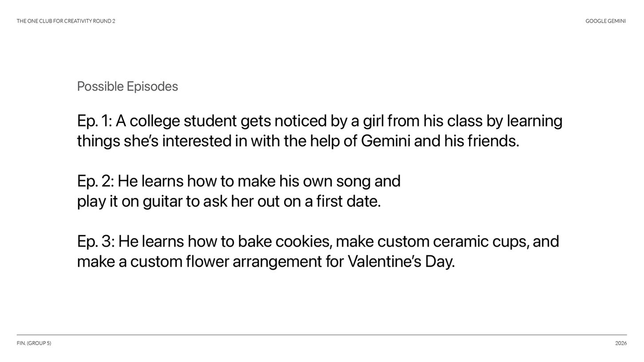Click the word 'learning' in Episode 1
The height and width of the screenshot is (362, 644).
click(x=534, y=121)
